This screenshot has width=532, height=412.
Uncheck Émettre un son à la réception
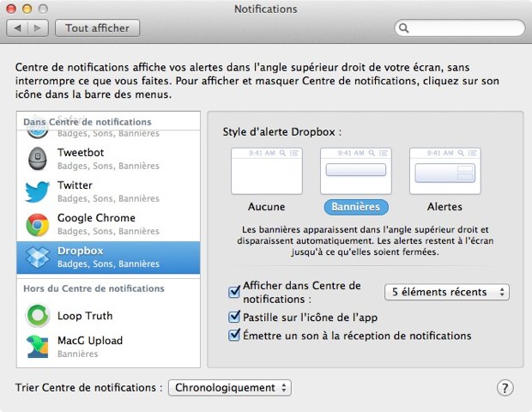click(234, 336)
